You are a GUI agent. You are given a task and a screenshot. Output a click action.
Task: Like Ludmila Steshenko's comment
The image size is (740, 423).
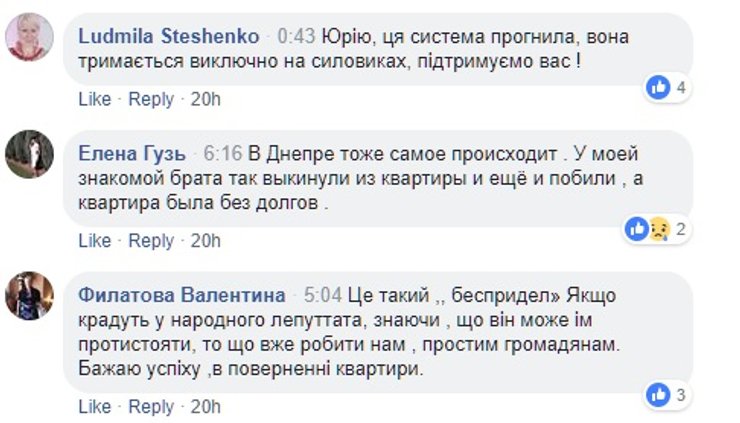click(94, 99)
